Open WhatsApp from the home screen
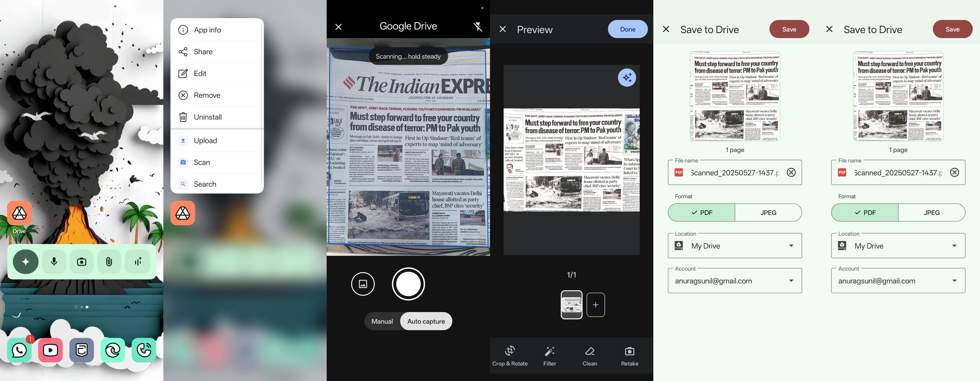Image resolution: width=980 pixels, height=381 pixels. 19,350
